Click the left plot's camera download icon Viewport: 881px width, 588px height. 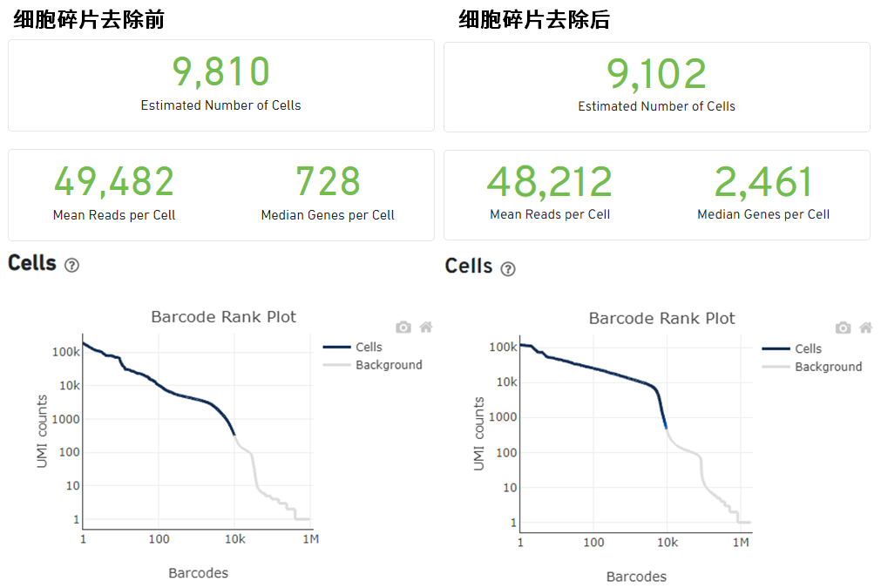(x=403, y=328)
